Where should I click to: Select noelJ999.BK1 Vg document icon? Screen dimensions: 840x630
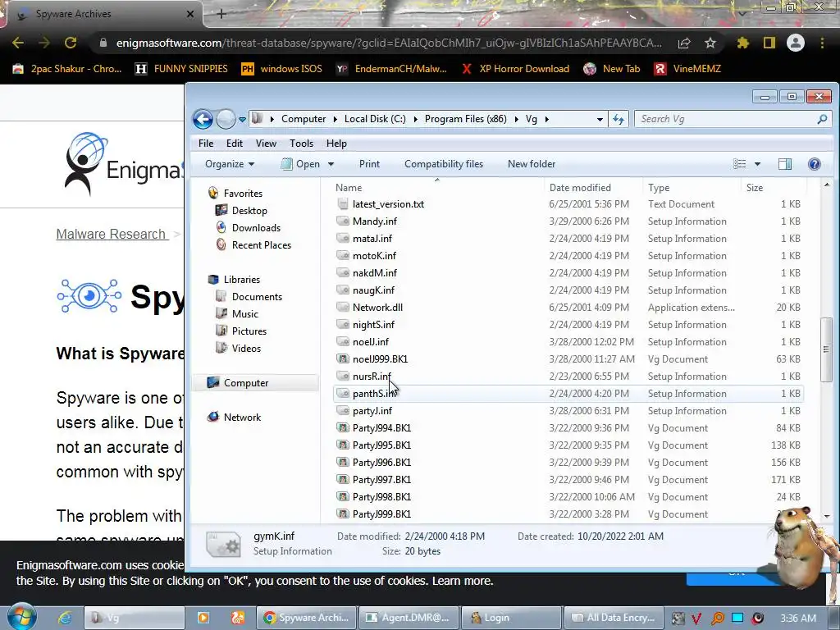point(343,359)
